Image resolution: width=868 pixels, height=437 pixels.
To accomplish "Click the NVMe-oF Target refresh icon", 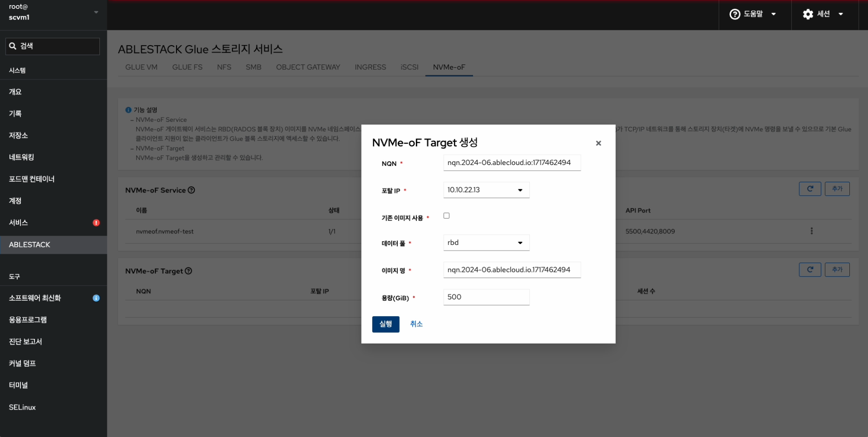I will pos(809,270).
